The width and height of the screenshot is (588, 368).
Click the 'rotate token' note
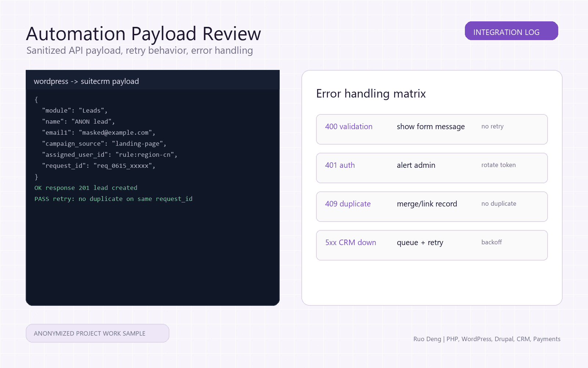point(499,165)
